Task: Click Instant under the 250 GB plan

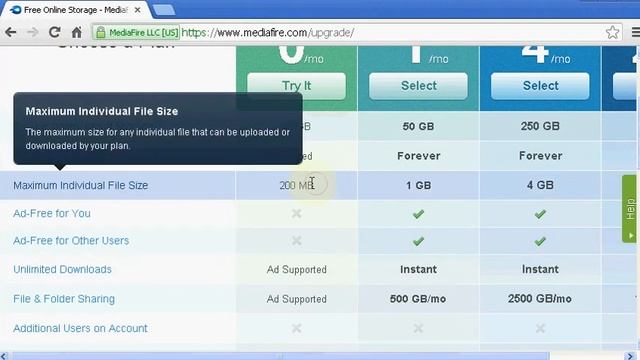Action: (540, 269)
